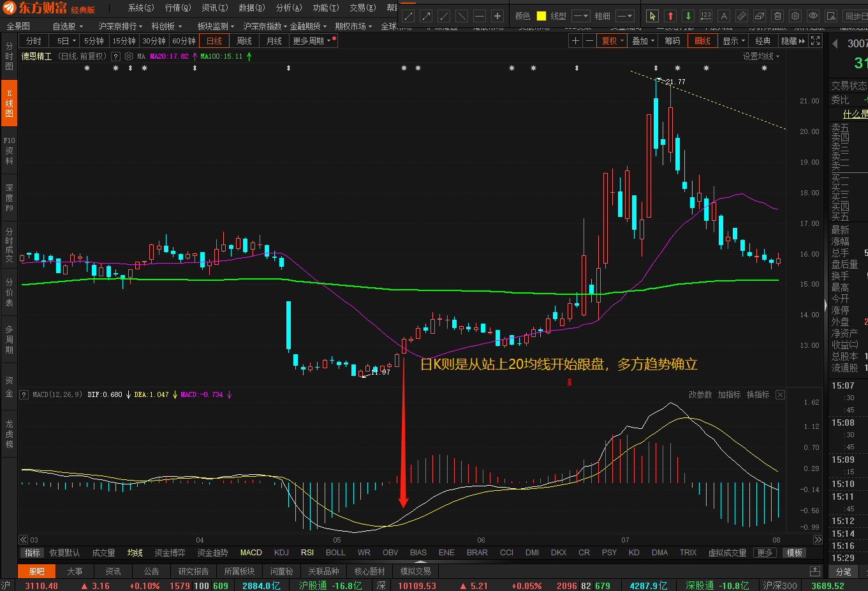
Task: Toggle 筹码 chip distribution view
Action: (x=672, y=41)
